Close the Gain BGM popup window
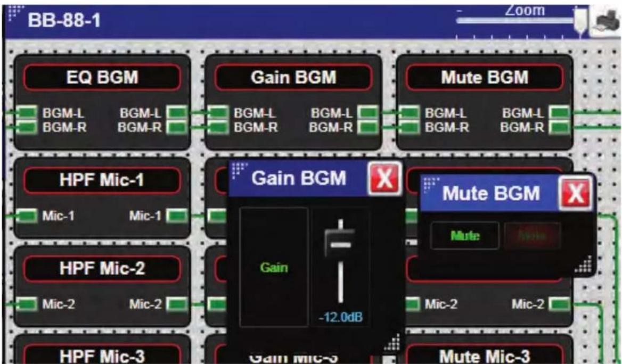Viewport: 622px width, 364px height. point(384,178)
